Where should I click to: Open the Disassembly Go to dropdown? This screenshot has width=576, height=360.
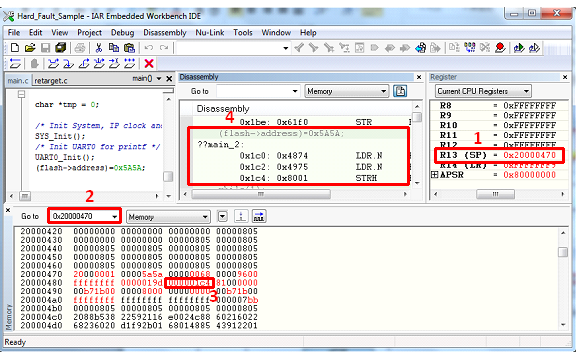click(x=295, y=91)
